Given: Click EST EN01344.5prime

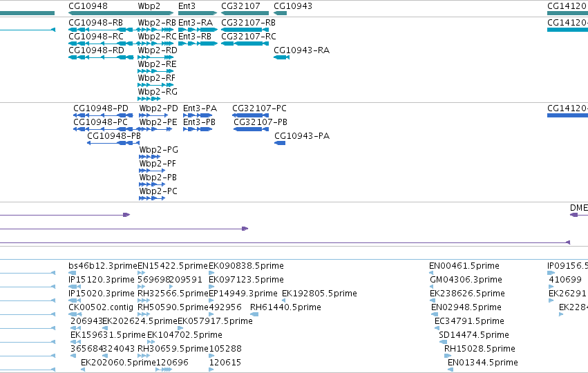Looking at the screenshot, I should [x=451, y=370].
